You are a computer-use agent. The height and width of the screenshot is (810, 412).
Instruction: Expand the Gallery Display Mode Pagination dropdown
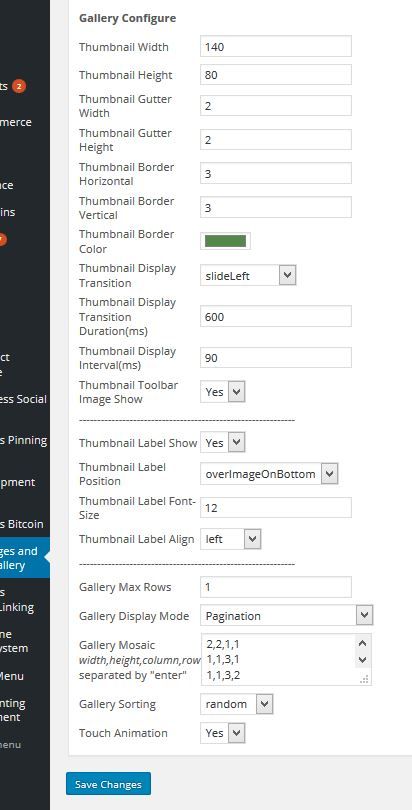[287, 616]
